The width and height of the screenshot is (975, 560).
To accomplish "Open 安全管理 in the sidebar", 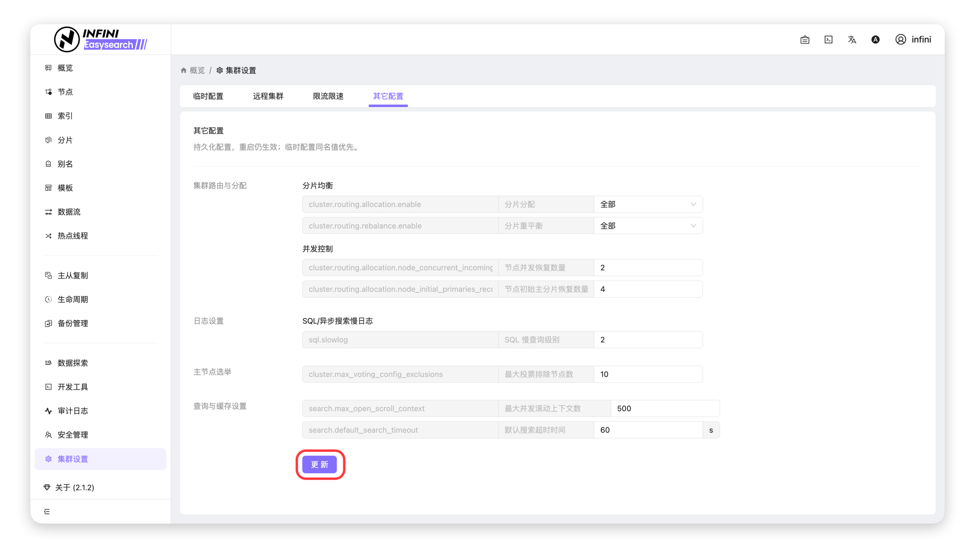I will point(73,435).
